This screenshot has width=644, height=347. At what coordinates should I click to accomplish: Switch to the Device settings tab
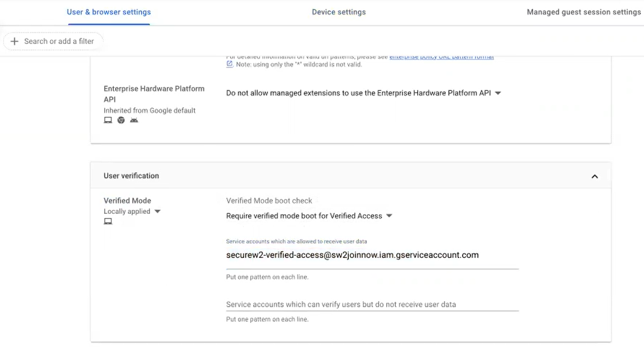tap(339, 12)
